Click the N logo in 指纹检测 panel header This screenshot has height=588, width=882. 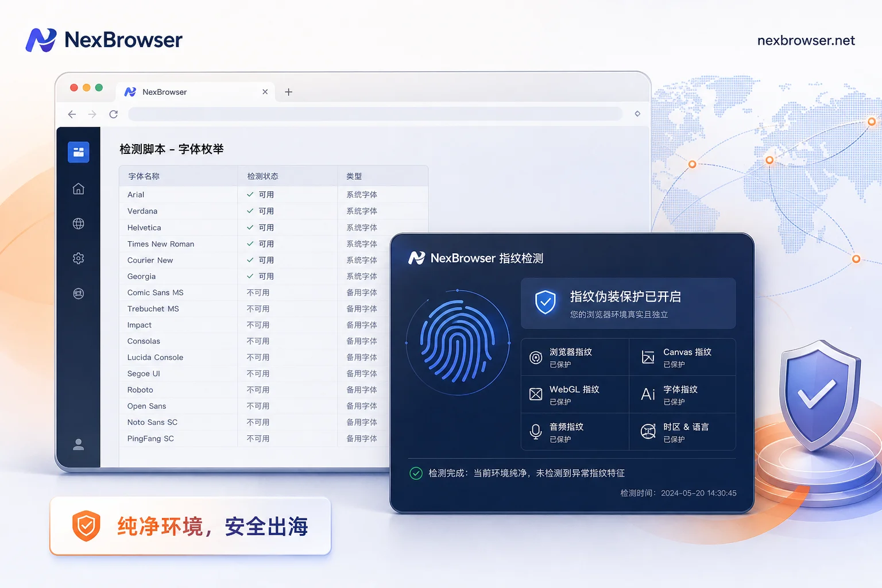point(417,258)
